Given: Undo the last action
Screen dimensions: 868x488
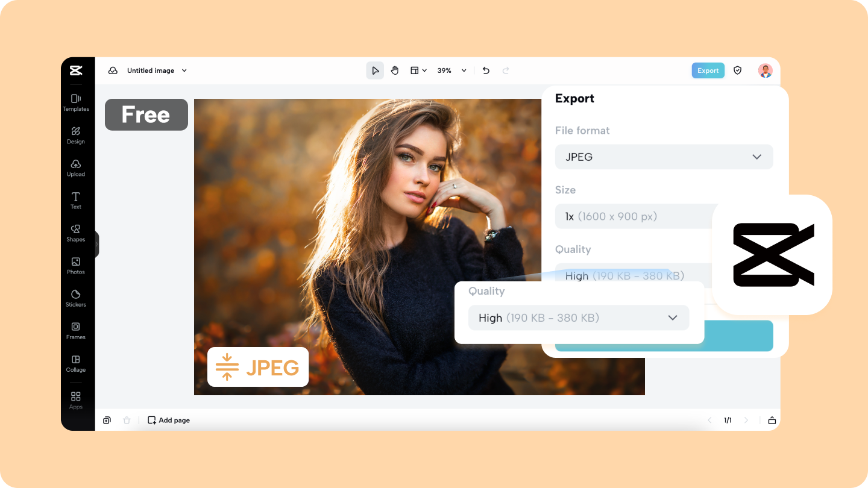Looking at the screenshot, I should [486, 70].
